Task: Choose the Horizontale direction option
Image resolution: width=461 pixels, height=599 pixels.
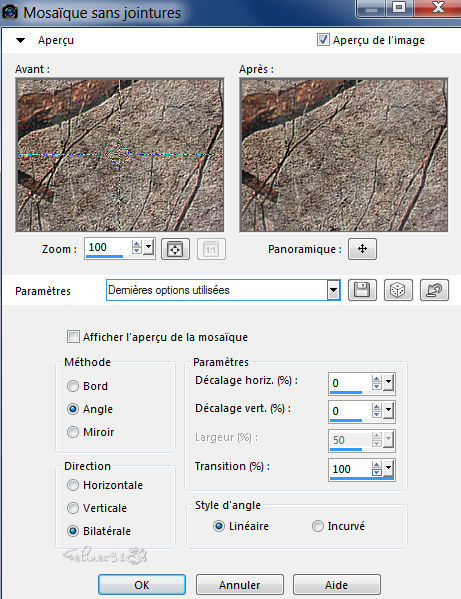Action: [73, 485]
